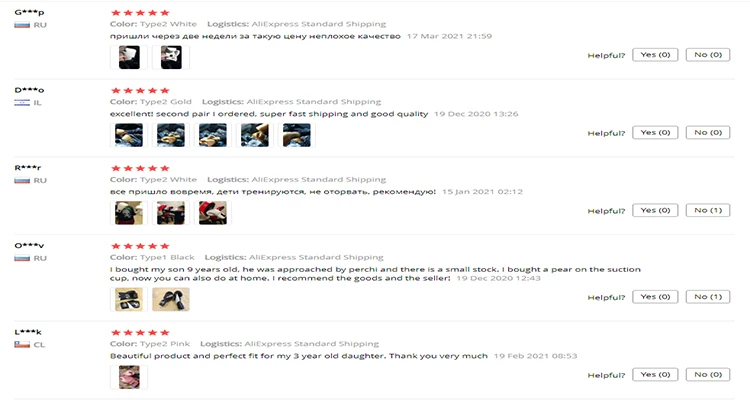This screenshot has height=400, width=750.
Task: Vote No on L***k's review
Action: [x=708, y=375]
